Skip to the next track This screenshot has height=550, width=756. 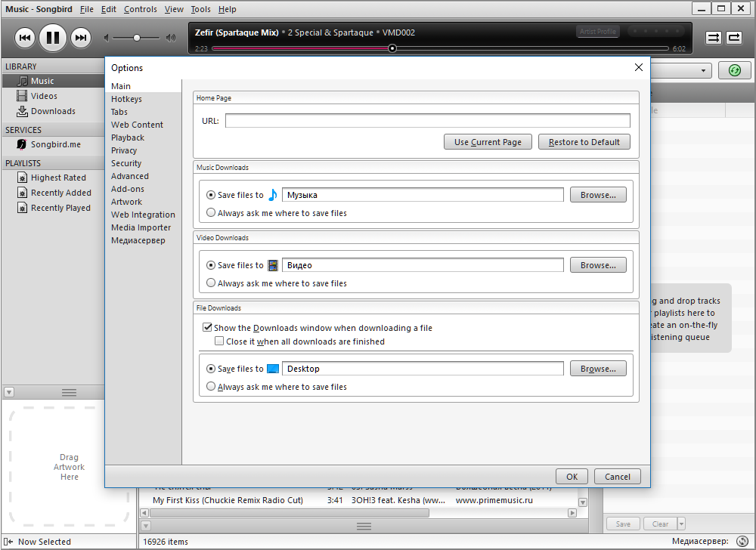point(81,38)
